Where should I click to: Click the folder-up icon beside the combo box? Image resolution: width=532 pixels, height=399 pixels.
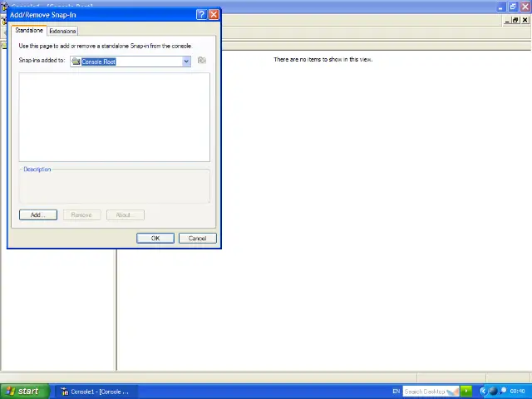[x=202, y=61]
